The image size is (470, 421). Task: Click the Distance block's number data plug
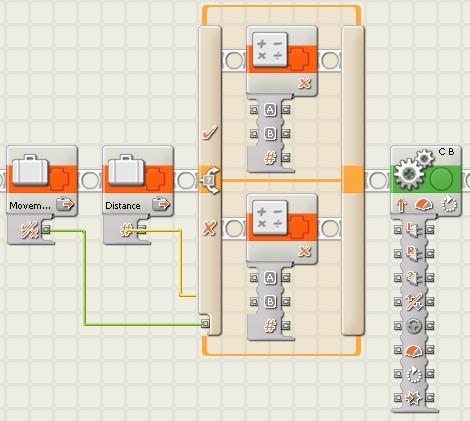142,229
